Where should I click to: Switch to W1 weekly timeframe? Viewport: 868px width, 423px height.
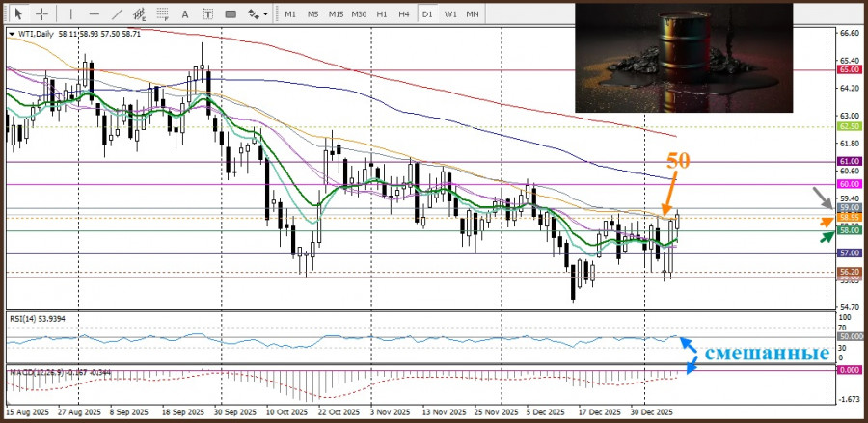[449, 14]
